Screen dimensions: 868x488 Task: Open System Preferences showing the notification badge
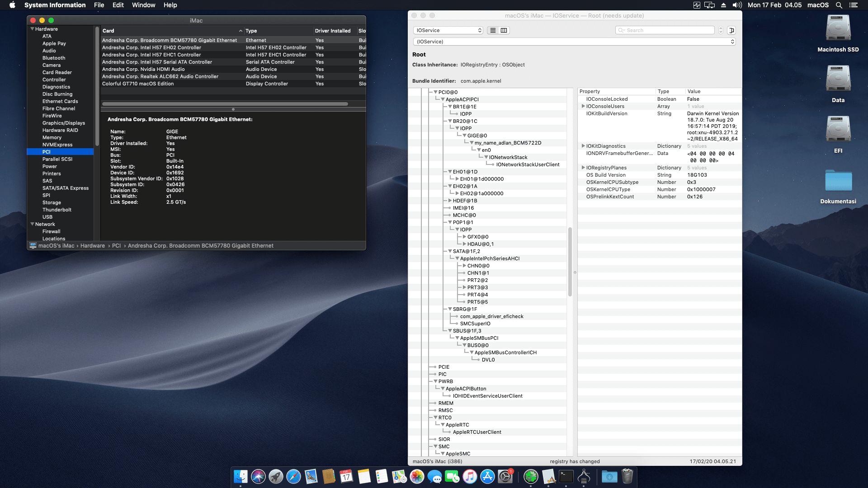(x=506, y=477)
